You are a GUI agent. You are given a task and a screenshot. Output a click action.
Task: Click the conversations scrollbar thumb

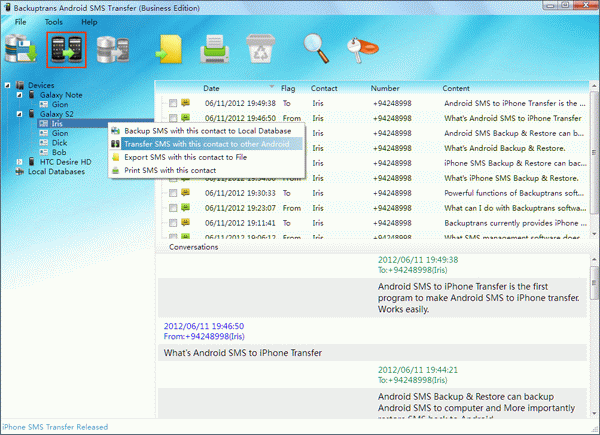tap(594, 283)
